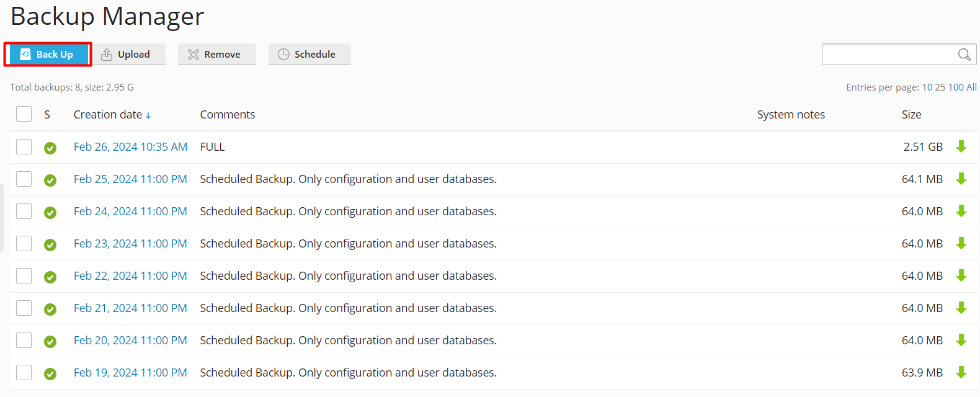Download the Feb 26 FULL backup
Screen dimensions: 980x397
[x=961, y=146]
